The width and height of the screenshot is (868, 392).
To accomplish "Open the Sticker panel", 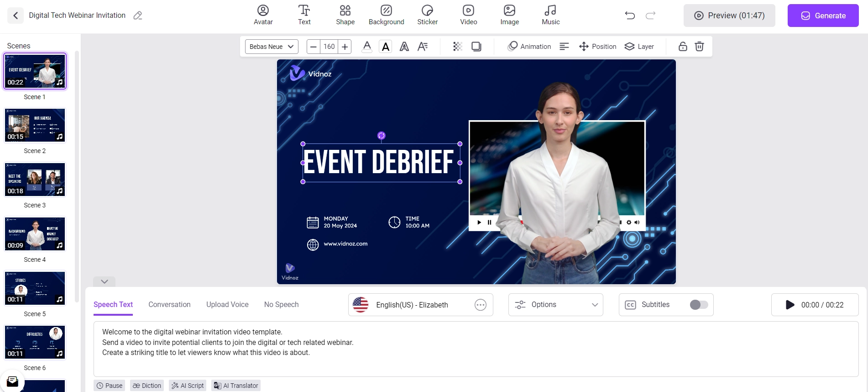I will [427, 15].
